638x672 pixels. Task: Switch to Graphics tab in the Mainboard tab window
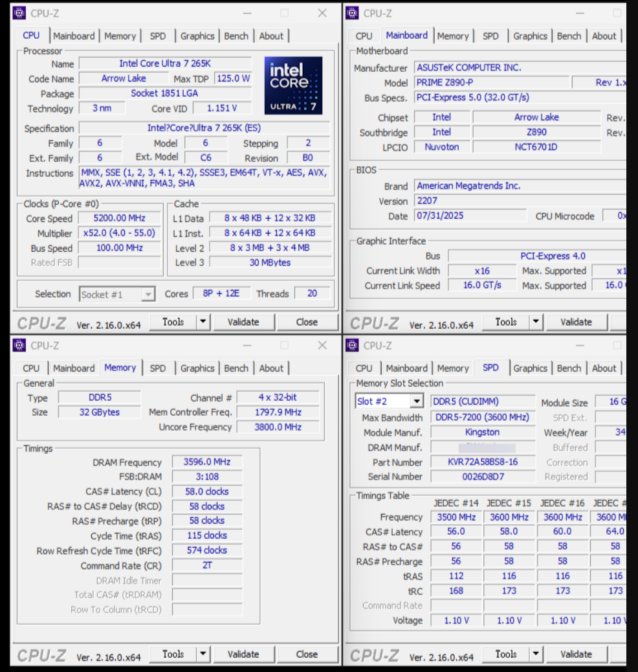(x=530, y=36)
